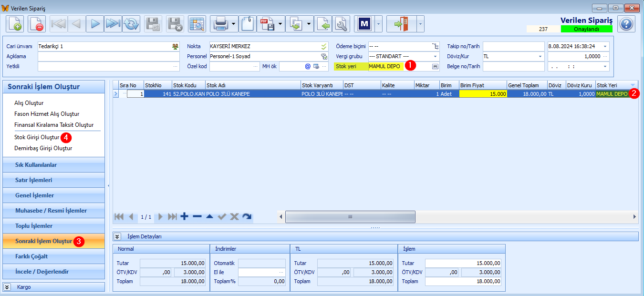Go to the previous record in toolbar
Image resolution: width=644 pixels, height=296 pixels.
[77, 24]
